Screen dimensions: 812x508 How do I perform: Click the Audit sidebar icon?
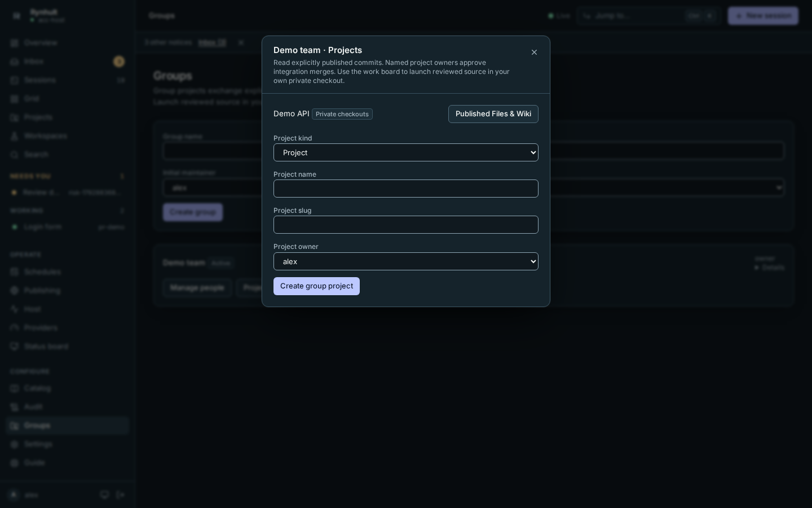(x=15, y=407)
